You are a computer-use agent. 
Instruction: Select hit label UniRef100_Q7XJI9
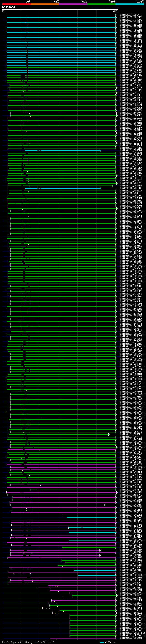(131, 610)
